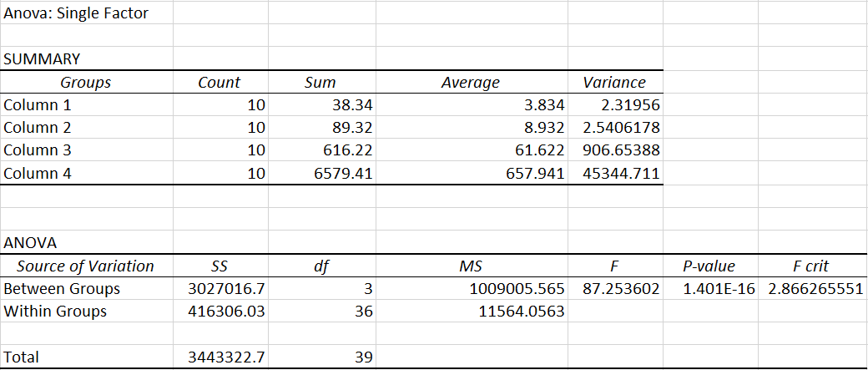The image size is (868, 370).
Task: Click the SUMMARY label cell
Action: [x=43, y=59]
